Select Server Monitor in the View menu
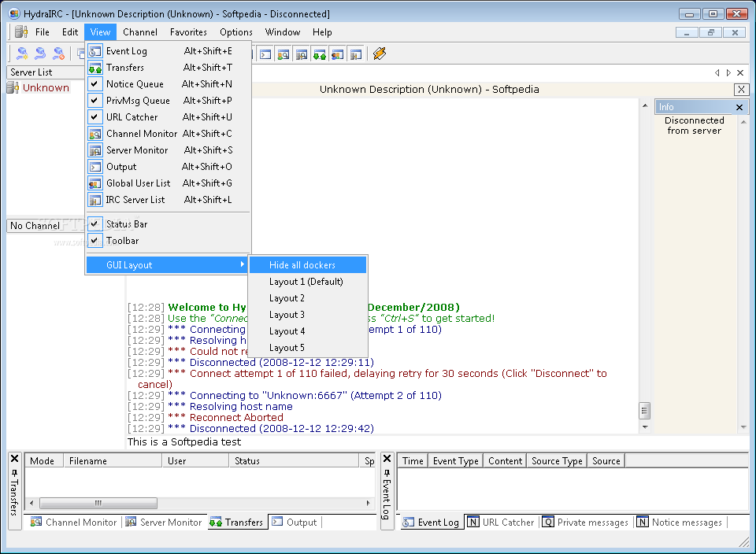This screenshot has height=554, width=756. pyautogui.click(x=169, y=150)
